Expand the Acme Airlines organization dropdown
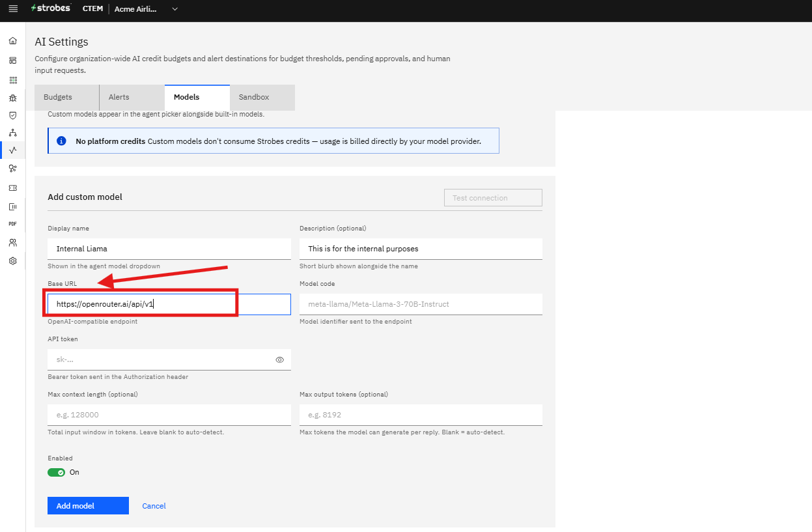Image resolution: width=812 pixels, height=532 pixels. pos(146,9)
